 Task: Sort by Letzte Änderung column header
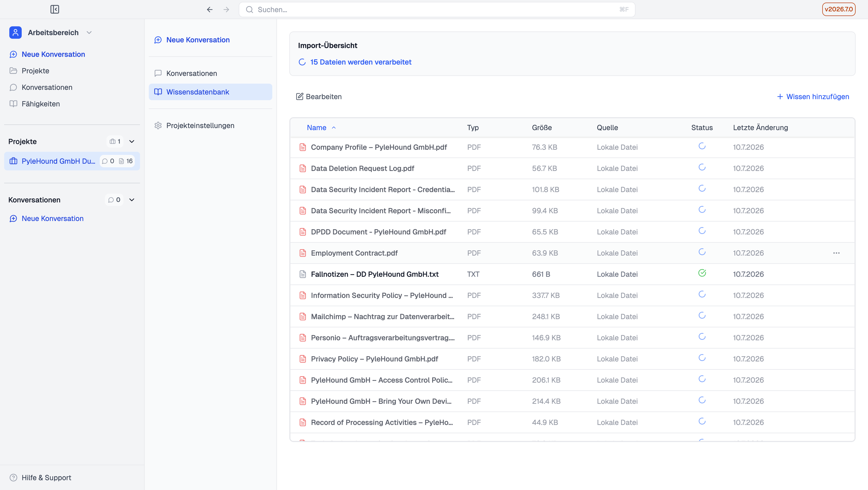[x=760, y=128]
